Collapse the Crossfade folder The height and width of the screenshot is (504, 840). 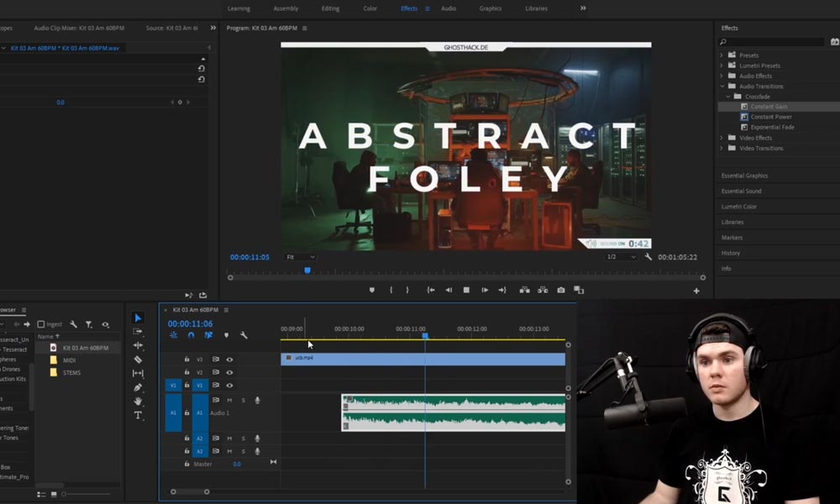click(x=728, y=97)
